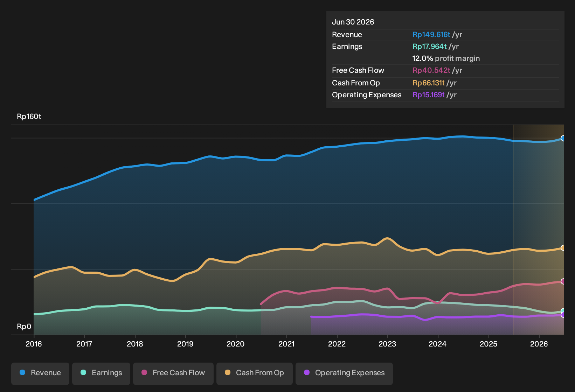Click the blue Revenue endpoint marker
Image resolution: width=575 pixels, height=392 pixels.
pyautogui.click(x=563, y=138)
